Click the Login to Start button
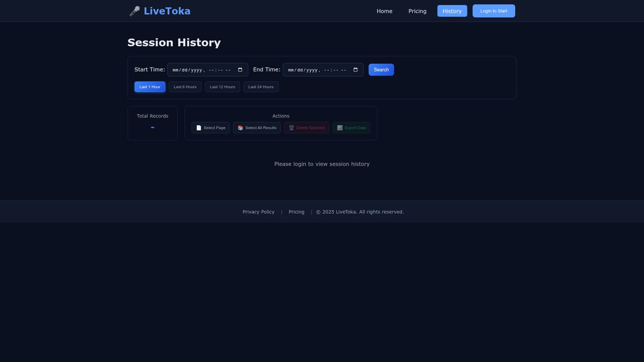 click(x=494, y=11)
